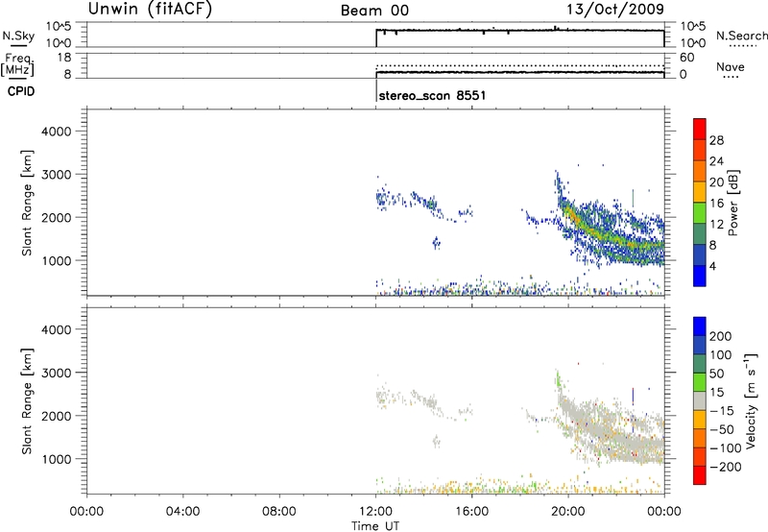Click the 'Unwin (fitACF)' title text
The width and height of the screenshot is (768, 532).
click(150, 9)
